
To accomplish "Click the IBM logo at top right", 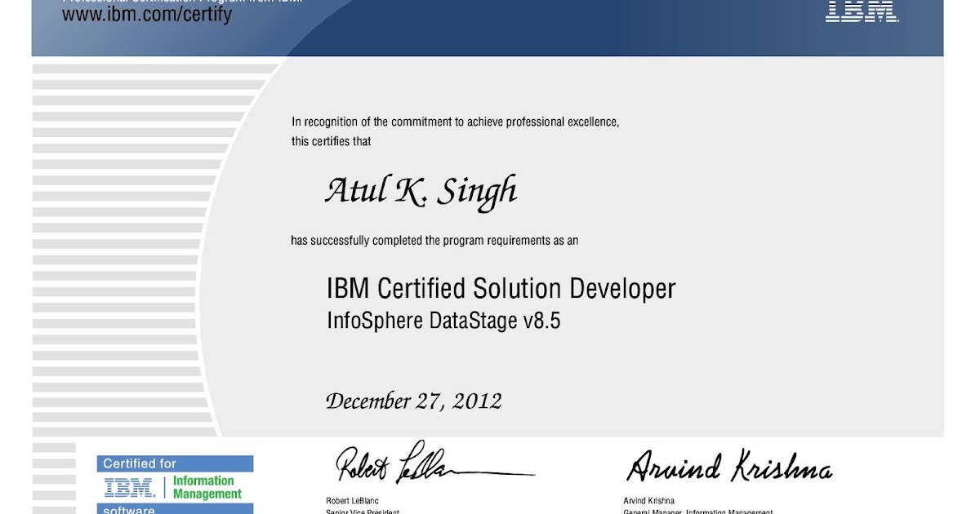I will pos(862,11).
